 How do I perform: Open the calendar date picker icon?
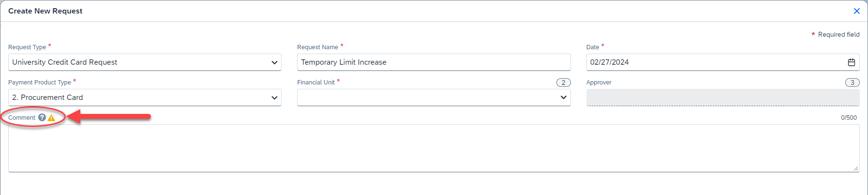[851, 62]
